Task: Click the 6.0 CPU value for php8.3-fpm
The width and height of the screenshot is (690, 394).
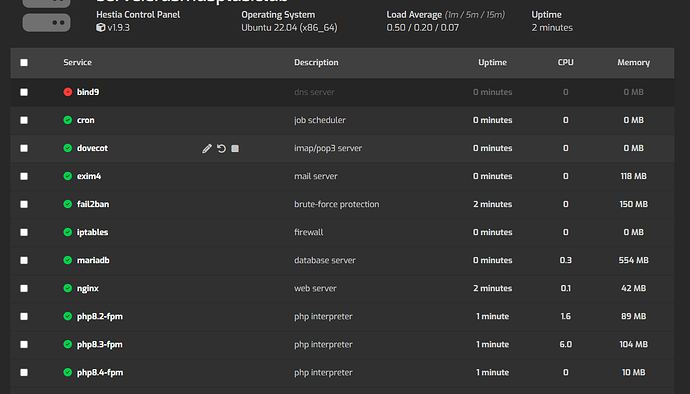Action: (x=565, y=344)
